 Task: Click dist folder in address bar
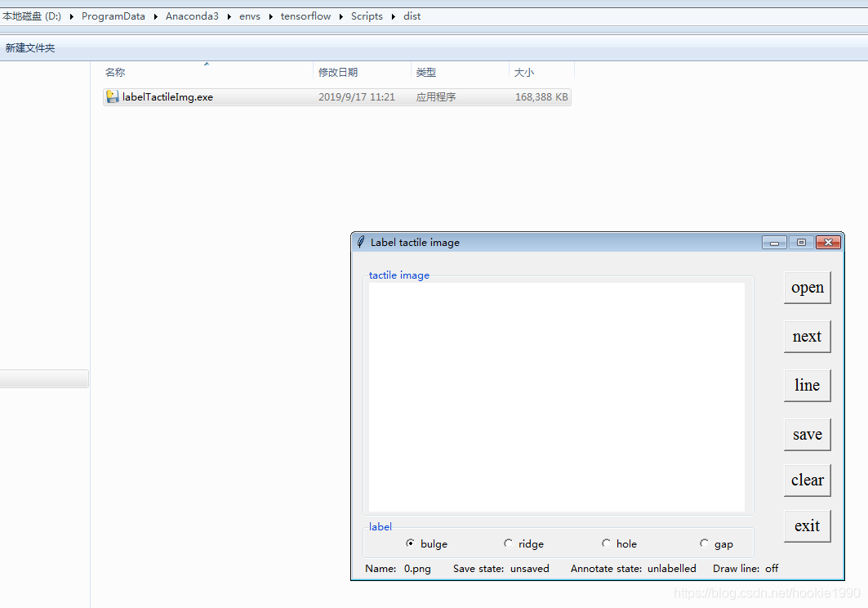click(x=412, y=16)
